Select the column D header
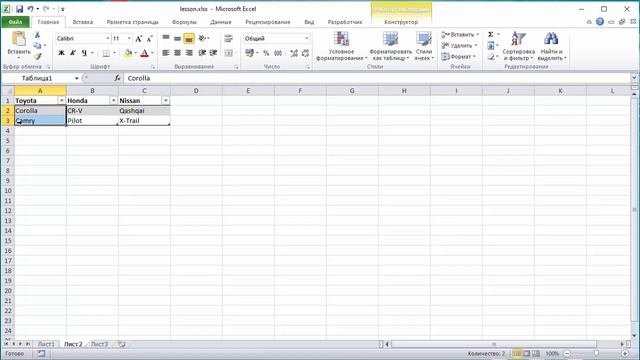The width and height of the screenshot is (640, 360). click(x=196, y=91)
